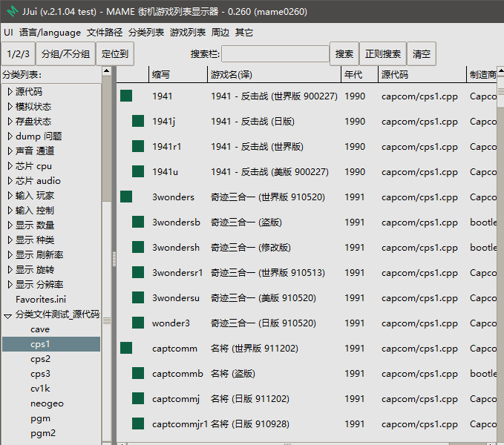Click the green status icon for 3wondersh
This screenshot has height=445, width=504.
(138, 247)
